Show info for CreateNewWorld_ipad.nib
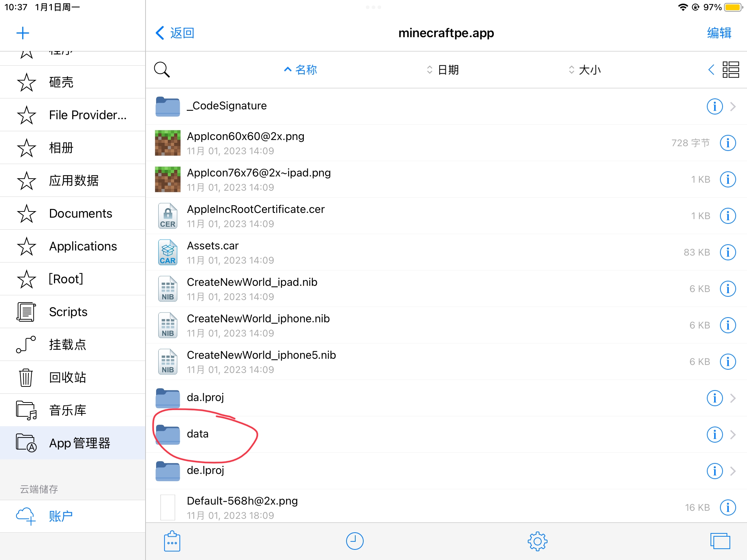Image resolution: width=747 pixels, height=560 pixels. pos(728,289)
